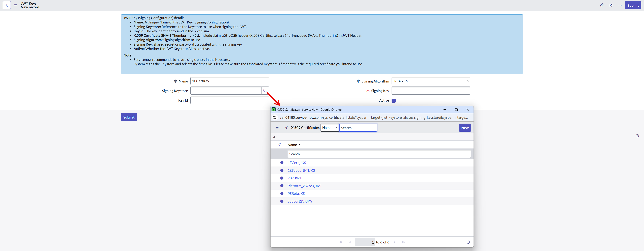This screenshot has width=644, height=251.
Task: Open the personalize form settings icon
Action: [611, 5]
